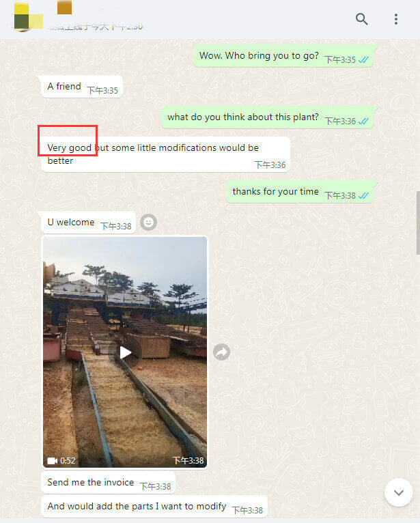Select "thanks for your time" message bubble

(x=300, y=192)
